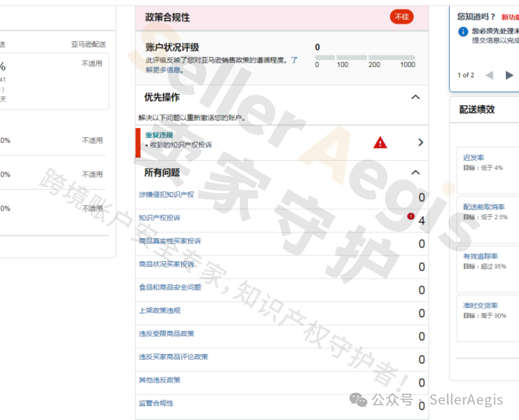Viewport: 519px width, 420px height.
Task: Click the count 4 for 知识产权投诉
Action: [421, 221]
